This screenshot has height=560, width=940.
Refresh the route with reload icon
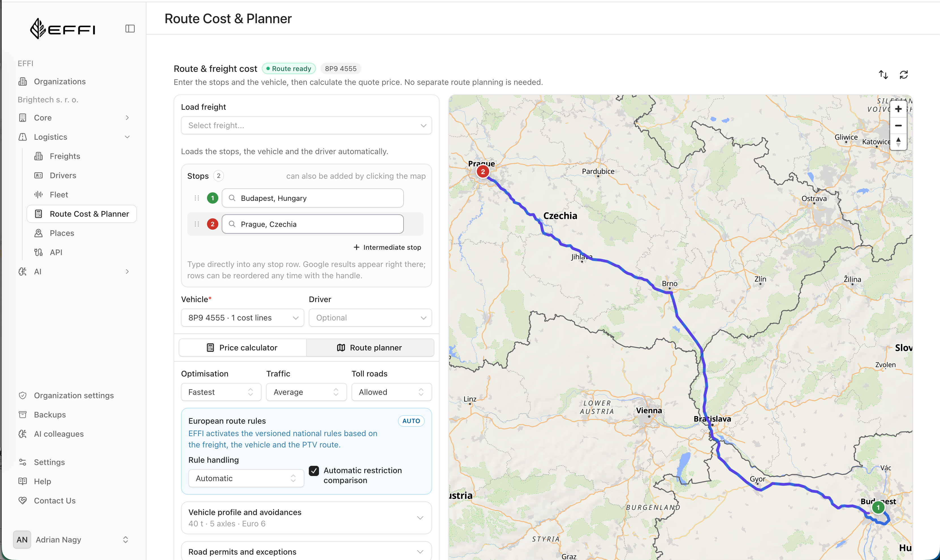[904, 75]
